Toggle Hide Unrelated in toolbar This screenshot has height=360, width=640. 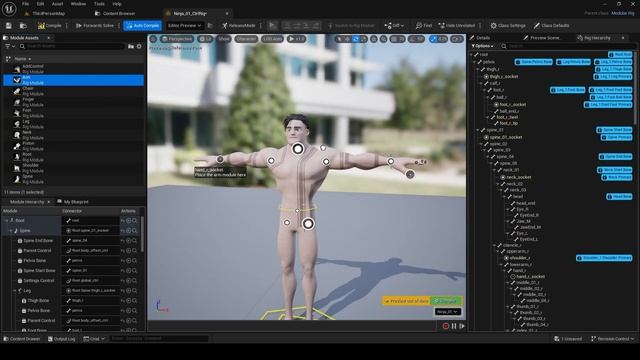(456, 26)
